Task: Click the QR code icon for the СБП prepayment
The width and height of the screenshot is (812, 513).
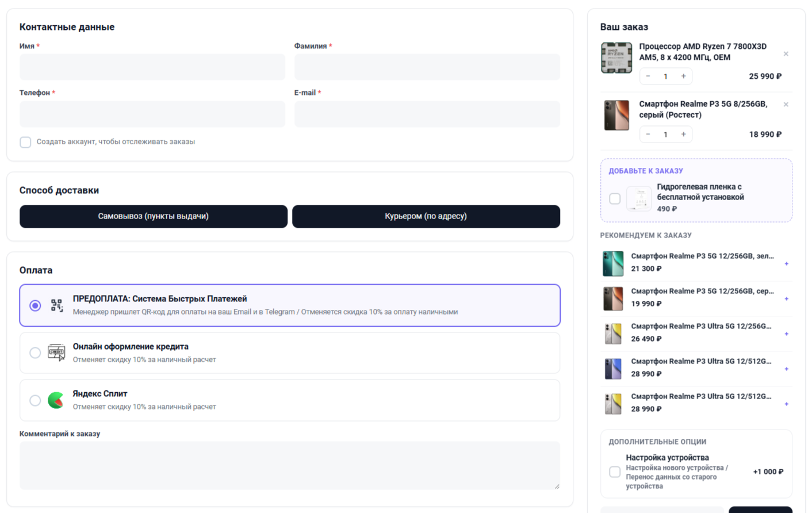Action: pos(56,305)
